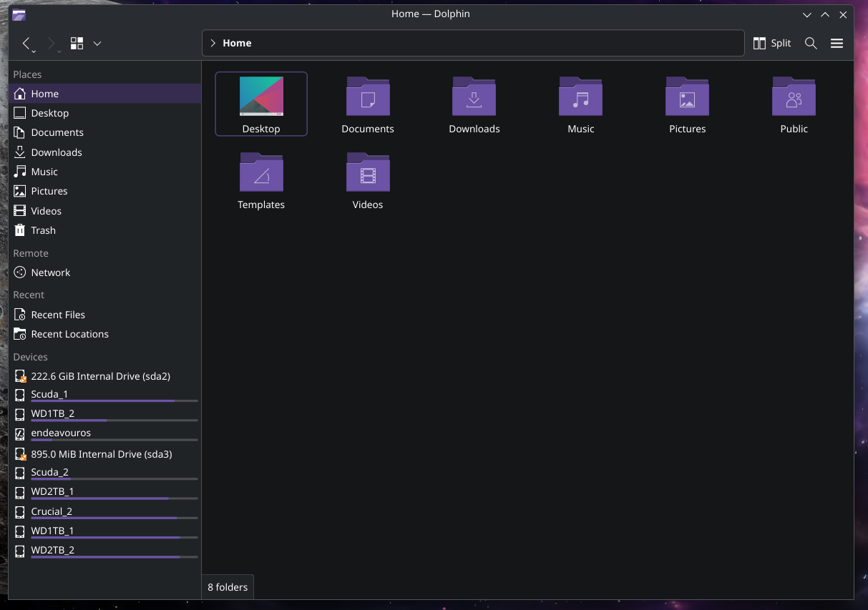Mount the 222.6 GiB Internal Drive
This screenshot has width=868, height=610.
pos(100,376)
